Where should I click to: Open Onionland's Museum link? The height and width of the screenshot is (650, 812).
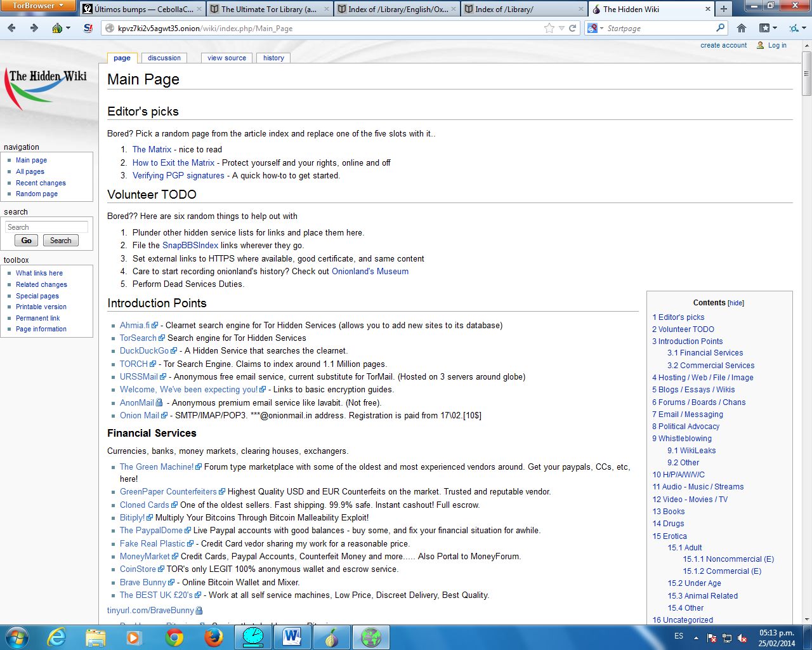pos(370,272)
